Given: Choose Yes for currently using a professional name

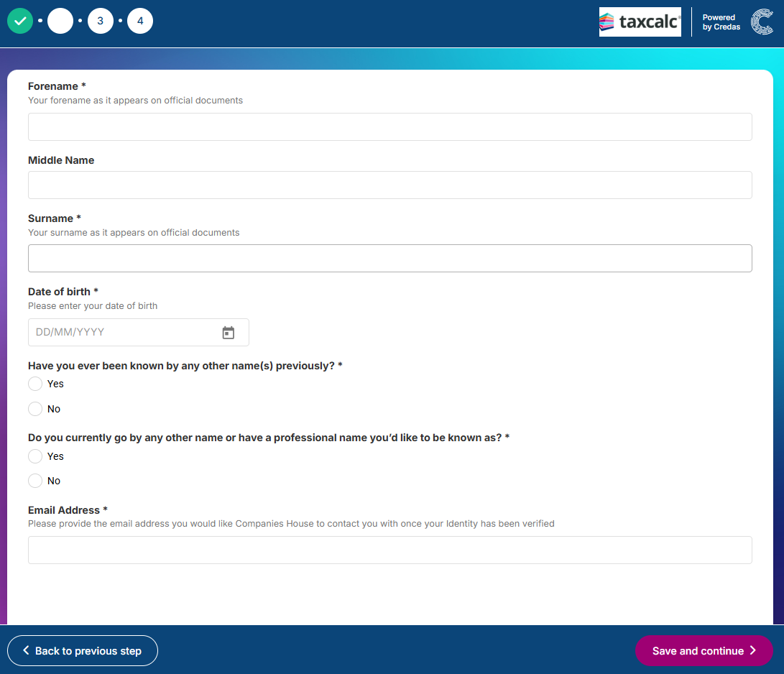Looking at the screenshot, I should 35,456.
